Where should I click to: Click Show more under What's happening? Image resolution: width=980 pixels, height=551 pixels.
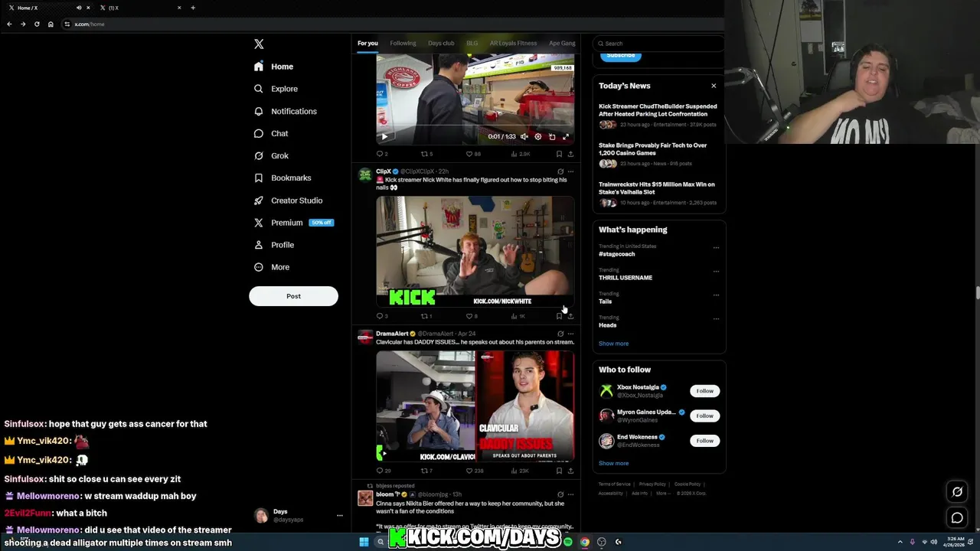pos(613,344)
